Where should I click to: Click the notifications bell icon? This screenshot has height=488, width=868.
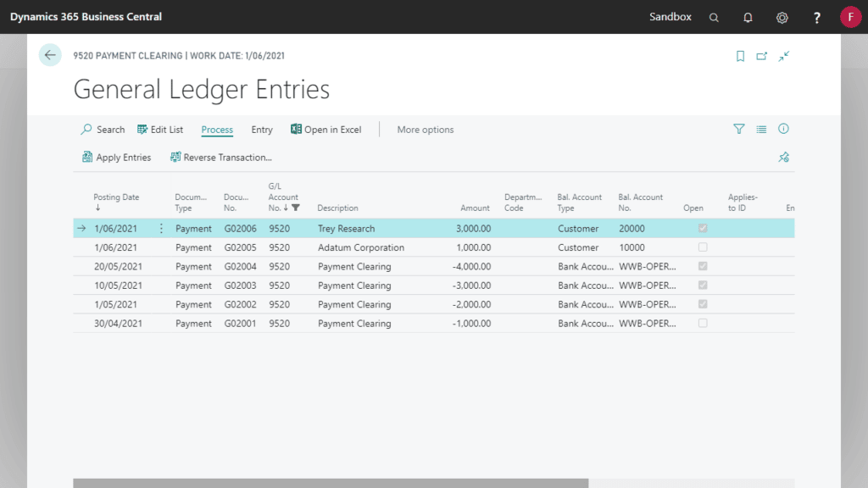click(x=746, y=17)
